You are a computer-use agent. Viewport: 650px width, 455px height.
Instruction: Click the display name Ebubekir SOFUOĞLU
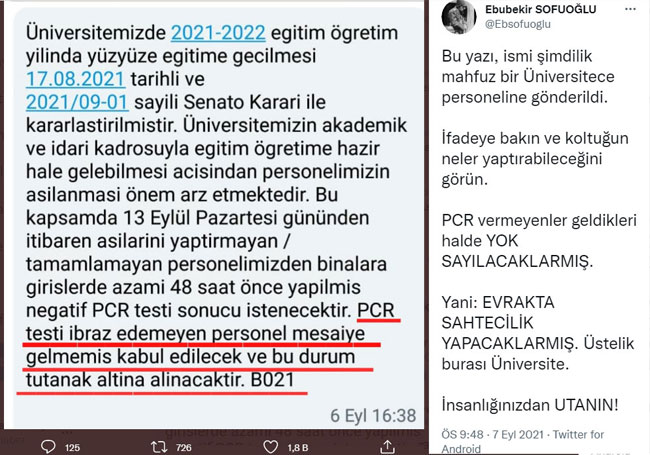point(541,9)
